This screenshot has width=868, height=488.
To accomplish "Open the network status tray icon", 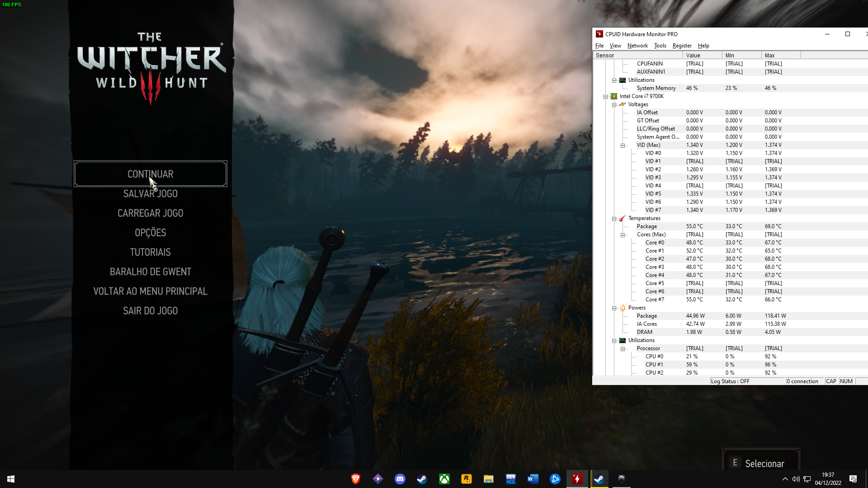I will 807,479.
